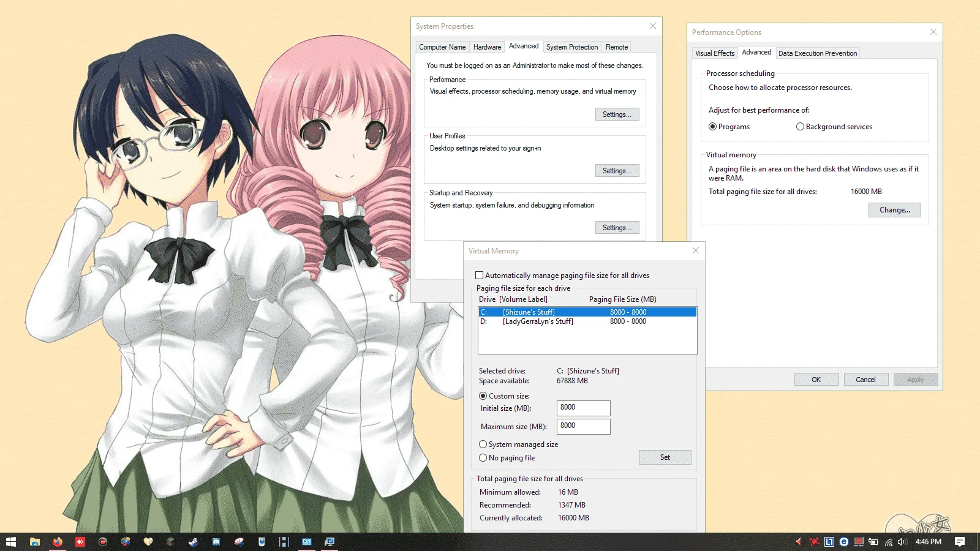Open the L-shaped blue tray icon
Image resolution: width=980 pixels, height=551 pixels.
(x=829, y=542)
